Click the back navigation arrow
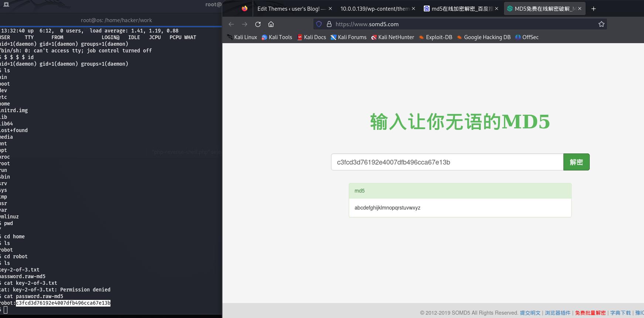 pos(231,24)
